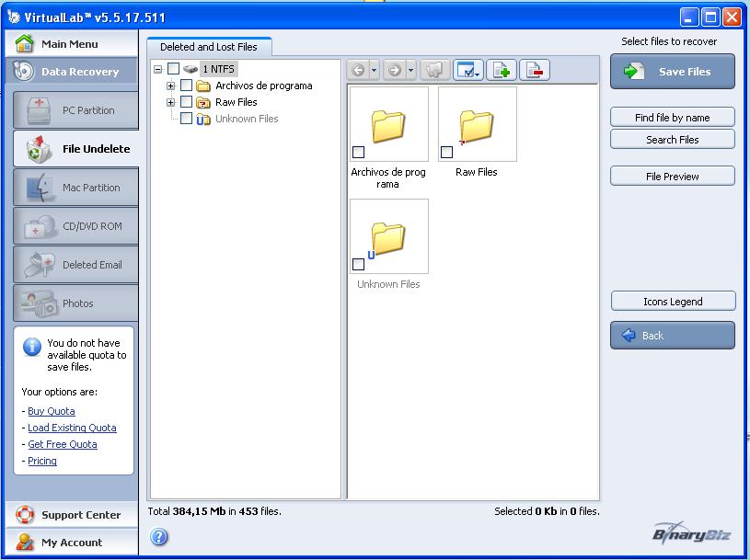
Task: Expand the Archivos de programa tree node
Action: (x=171, y=86)
